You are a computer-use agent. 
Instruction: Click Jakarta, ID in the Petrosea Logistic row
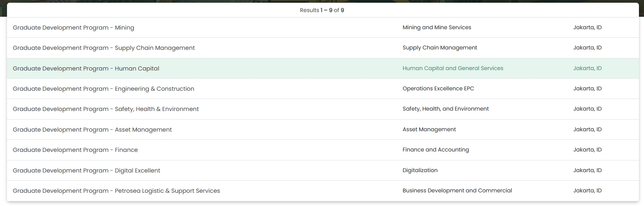tap(587, 190)
